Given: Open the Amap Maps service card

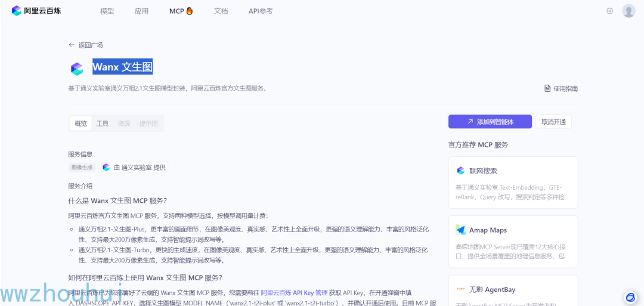Looking at the screenshot, I should (513, 242).
